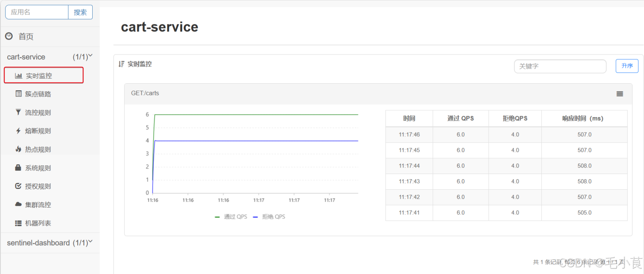
Task: Click the home dashboard icon beside 首页
Action: click(9, 36)
